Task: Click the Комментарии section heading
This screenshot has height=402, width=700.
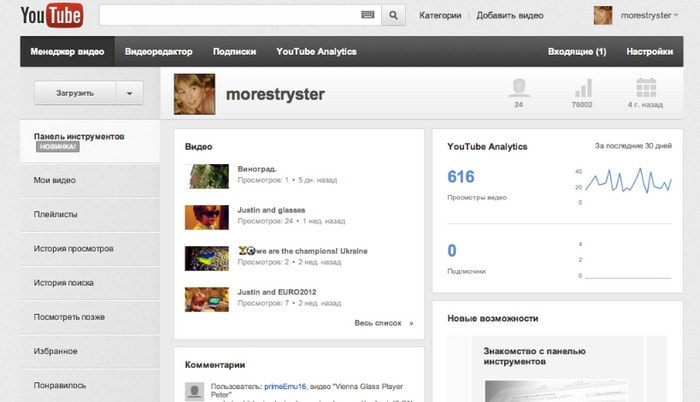Action: coord(215,365)
